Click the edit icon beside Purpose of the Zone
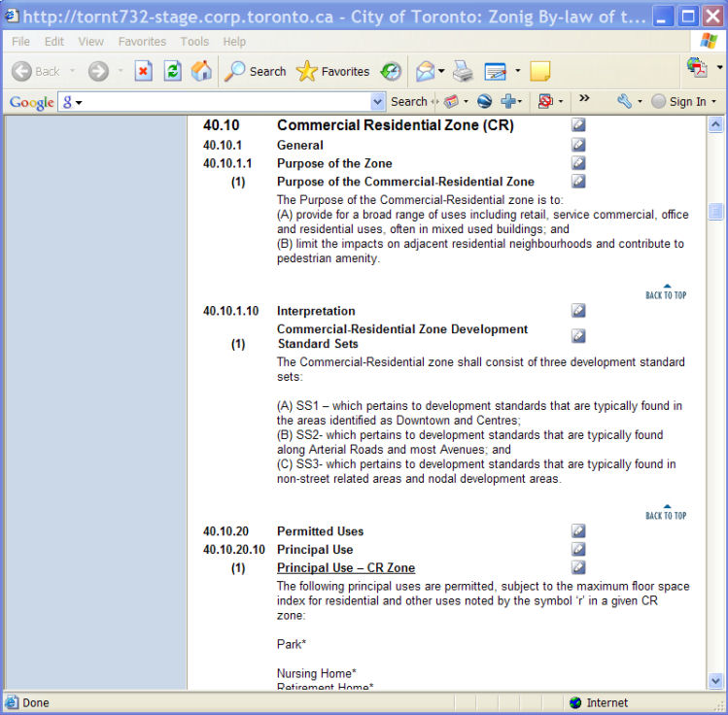Screen dimensions: 728x715 point(578,163)
